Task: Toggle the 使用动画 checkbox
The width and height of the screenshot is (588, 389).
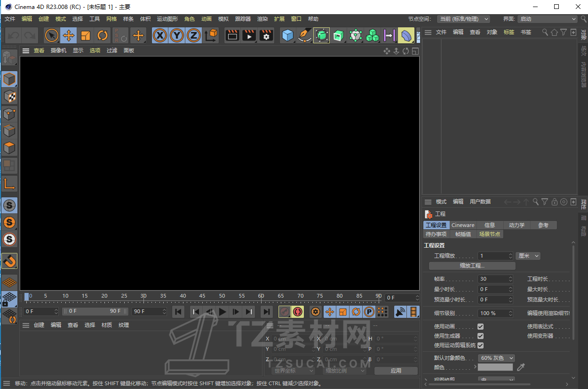Action: [480, 326]
